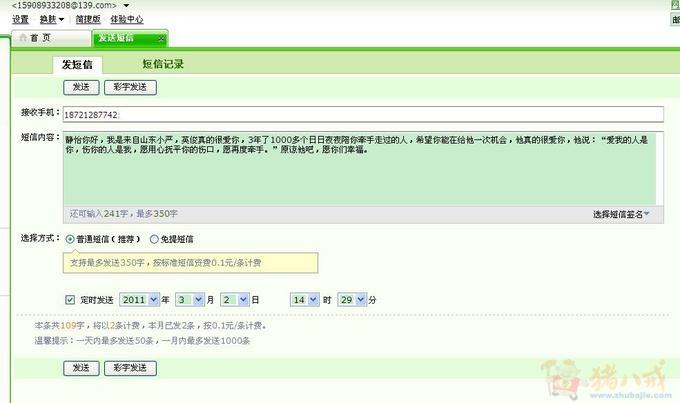The image size is (680, 403).
Task: Click the home icon on the 首页 tab
Action: pyautogui.click(x=23, y=38)
